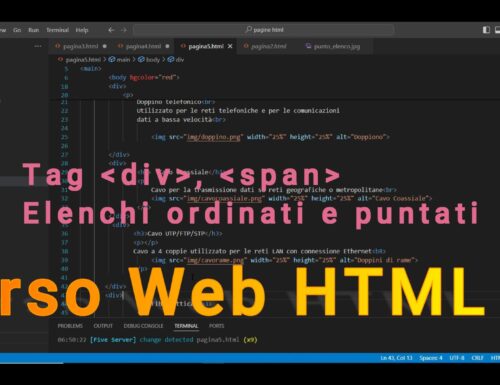Follow the img/cavocoassiale.png link
500x385 pixels.
(x=224, y=199)
